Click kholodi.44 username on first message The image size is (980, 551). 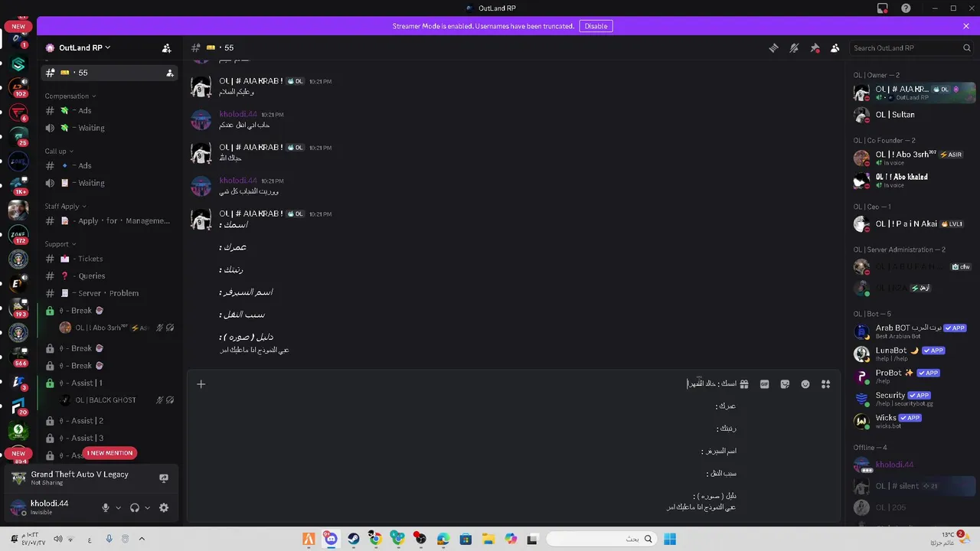coord(238,114)
